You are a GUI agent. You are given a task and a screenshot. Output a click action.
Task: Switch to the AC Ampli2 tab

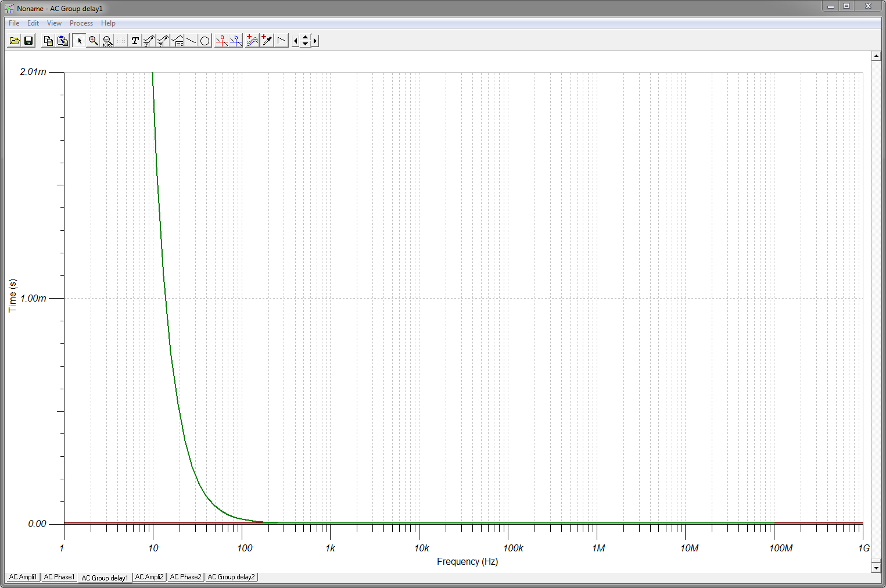(x=150, y=577)
